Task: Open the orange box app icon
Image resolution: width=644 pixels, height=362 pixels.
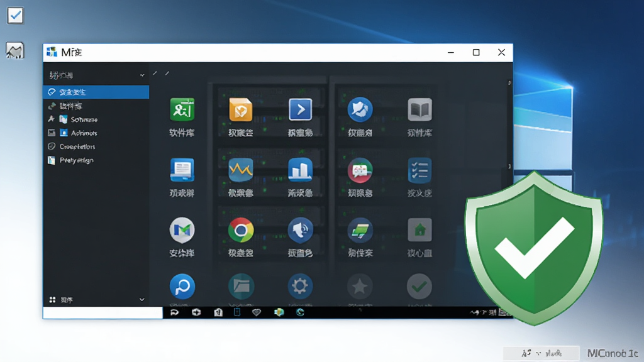Action: click(x=241, y=109)
